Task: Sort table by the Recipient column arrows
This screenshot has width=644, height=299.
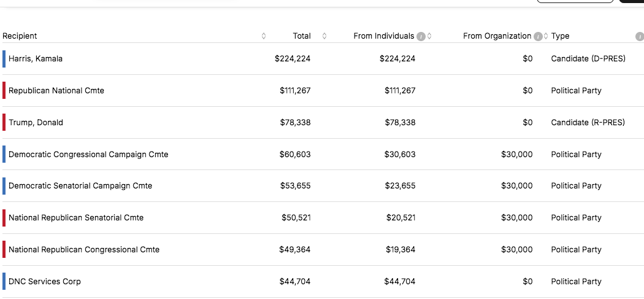Action: pos(264,36)
